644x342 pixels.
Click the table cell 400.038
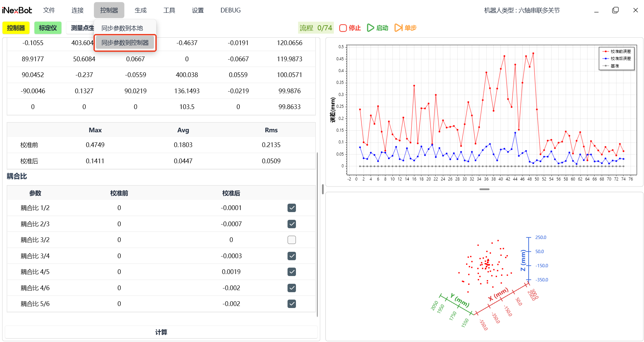[187, 75]
